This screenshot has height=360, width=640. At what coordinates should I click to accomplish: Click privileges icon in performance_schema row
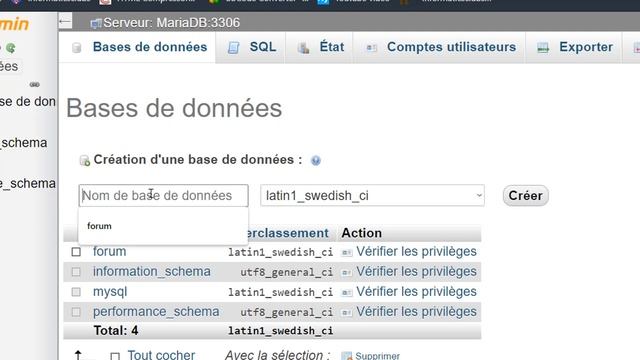point(347,313)
